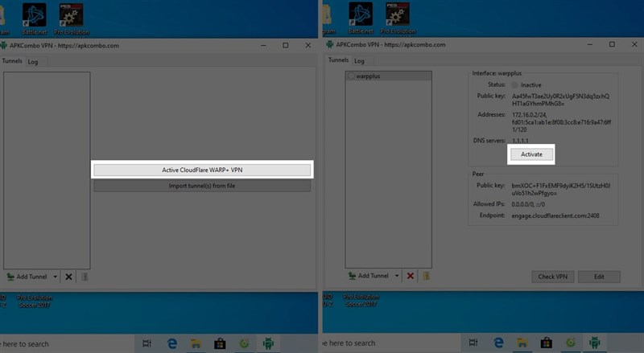Image resolution: width=644 pixels, height=353 pixels.
Task: Open the Log tab in right window
Action: pyautogui.click(x=359, y=61)
